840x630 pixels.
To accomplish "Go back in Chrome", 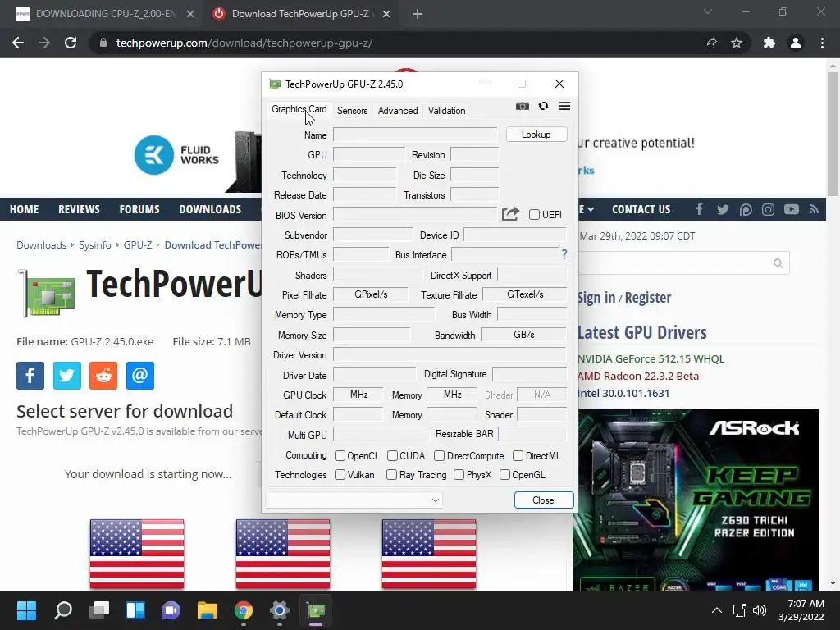I will pyautogui.click(x=18, y=43).
